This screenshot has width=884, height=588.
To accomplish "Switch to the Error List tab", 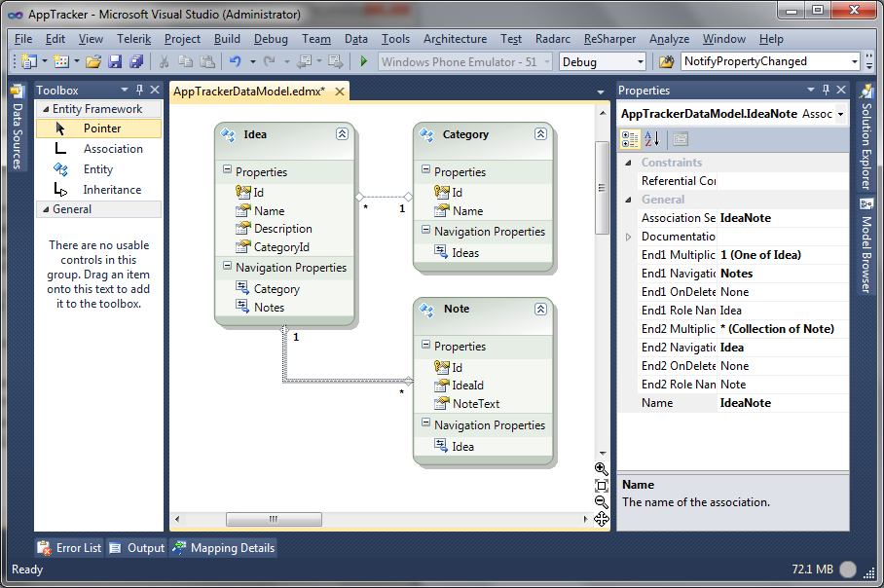I will (x=69, y=548).
